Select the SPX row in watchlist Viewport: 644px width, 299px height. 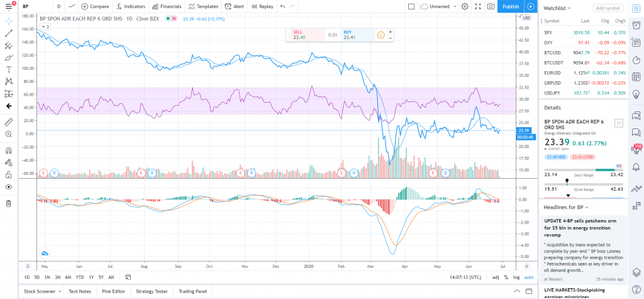coord(584,32)
